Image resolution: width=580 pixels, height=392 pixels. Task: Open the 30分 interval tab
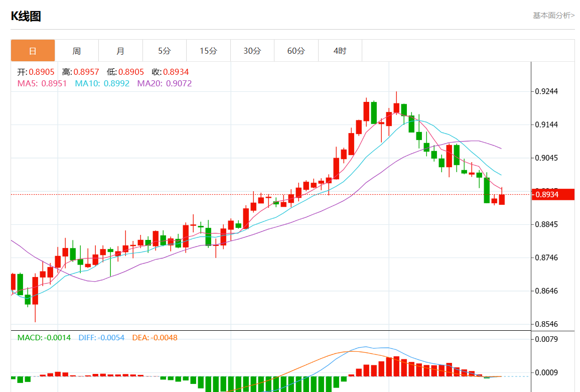point(252,51)
